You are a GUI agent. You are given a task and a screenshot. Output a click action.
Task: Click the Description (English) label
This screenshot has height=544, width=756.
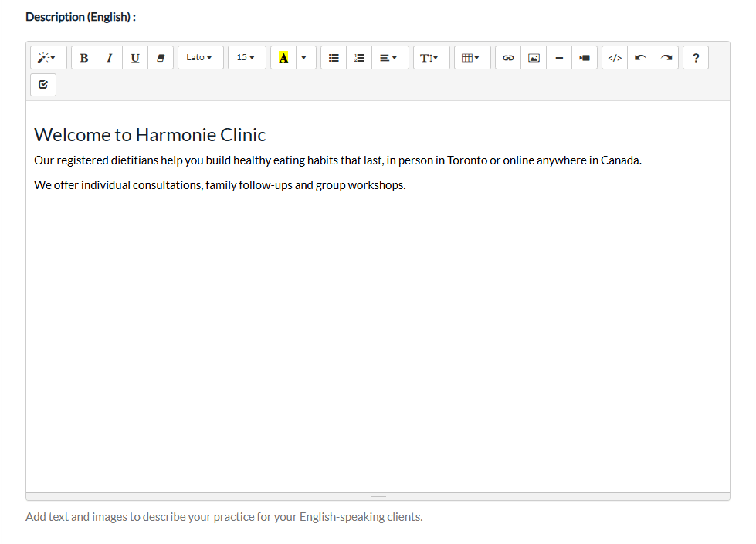point(80,17)
